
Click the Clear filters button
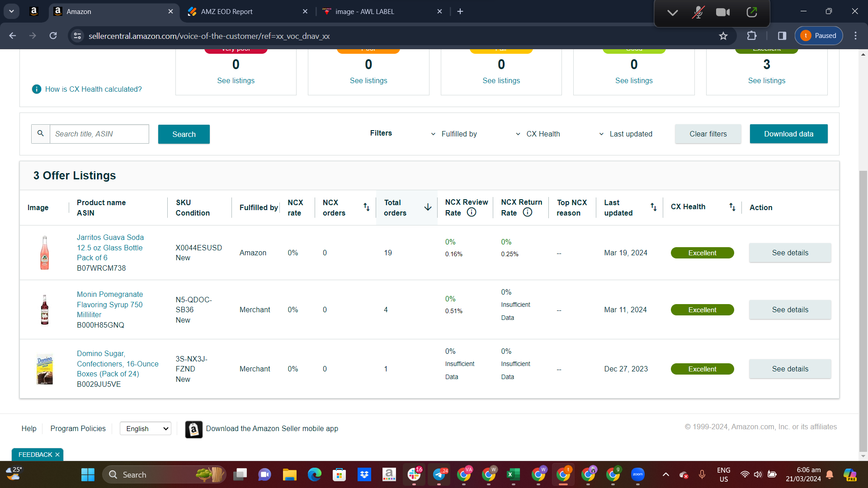708,134
